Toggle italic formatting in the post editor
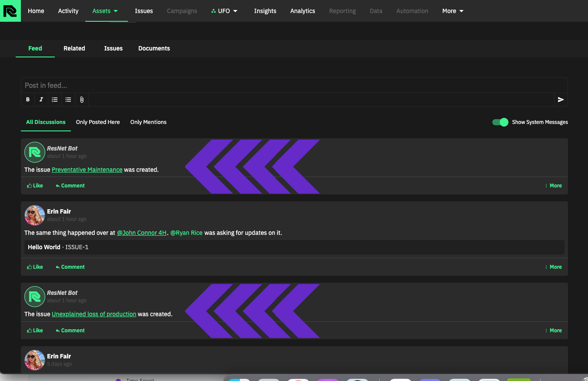This screenshot has height=381, width=588. [x=41, y=100]
